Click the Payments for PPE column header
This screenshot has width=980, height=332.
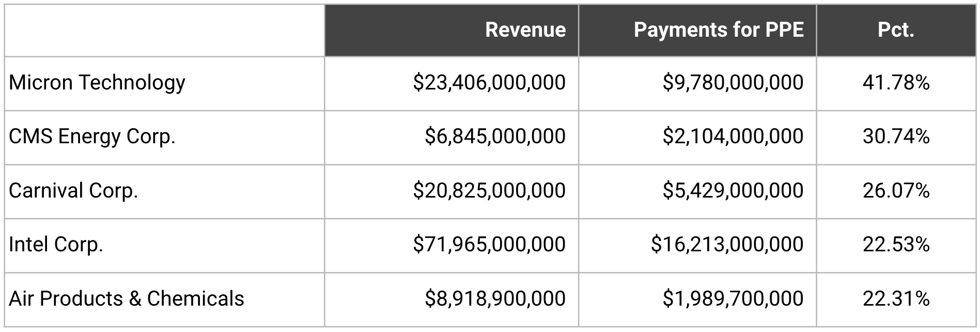718,30
